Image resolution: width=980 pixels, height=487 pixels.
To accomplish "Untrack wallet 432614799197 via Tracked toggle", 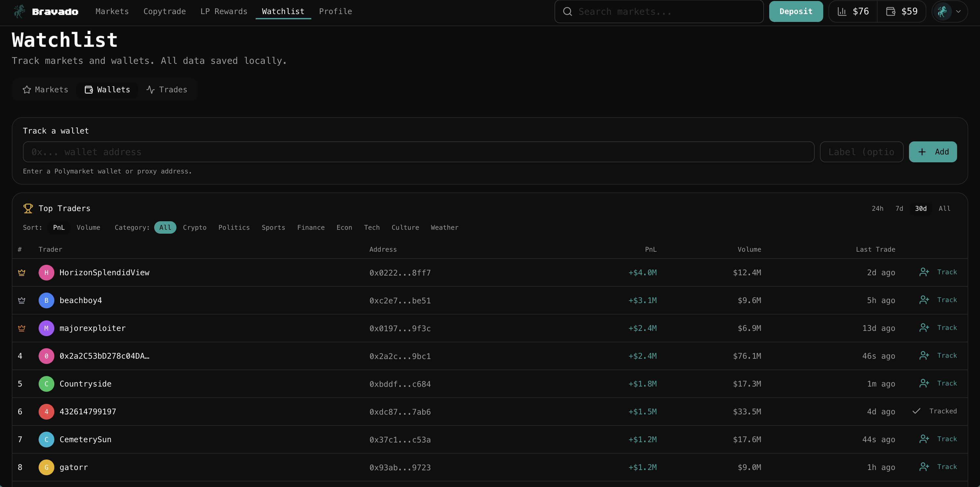I will tap(935, 411).
